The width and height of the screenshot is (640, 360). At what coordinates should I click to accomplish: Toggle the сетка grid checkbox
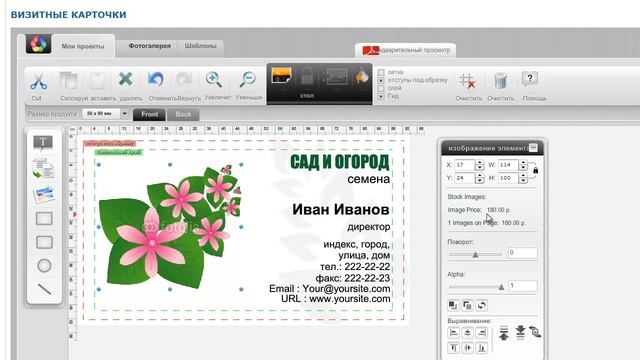[381, 72]
